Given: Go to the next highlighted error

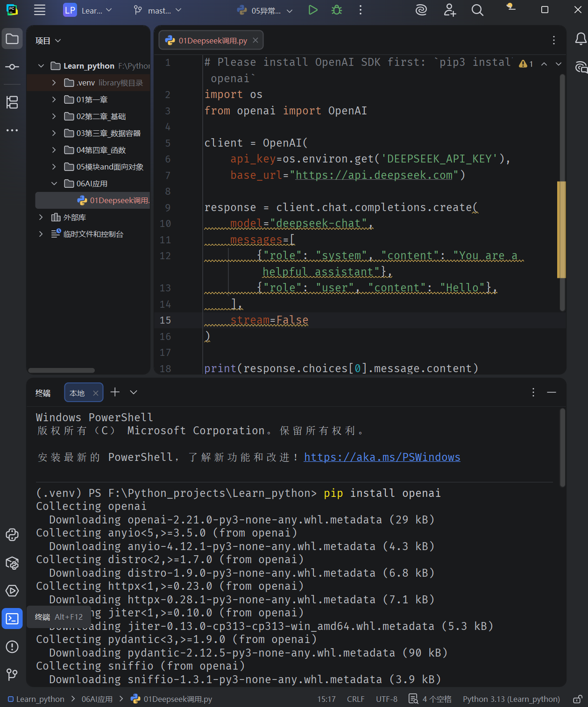Looking at the screenshot, I should pos(559,64).
